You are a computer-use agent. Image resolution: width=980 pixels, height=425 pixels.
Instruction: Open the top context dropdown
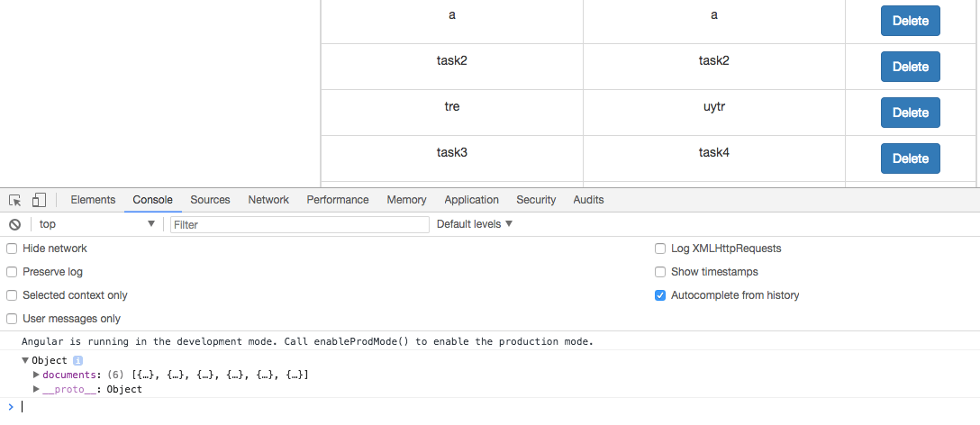click(x=97, y=223)
